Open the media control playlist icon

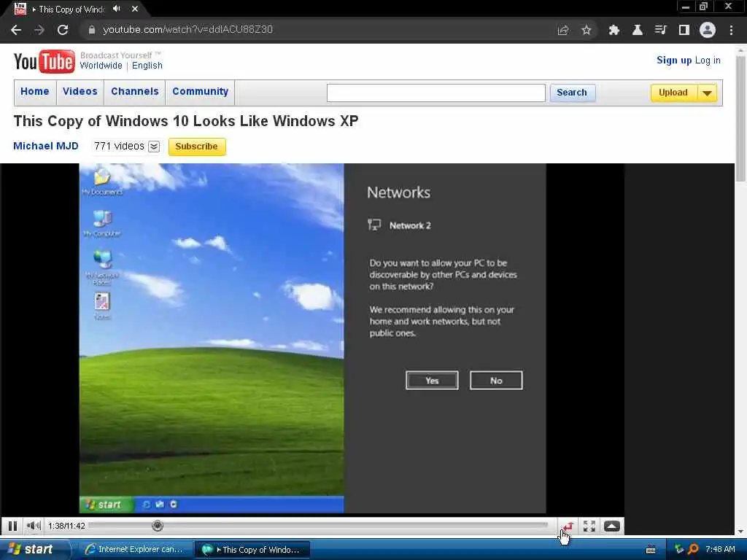[660, 30]
